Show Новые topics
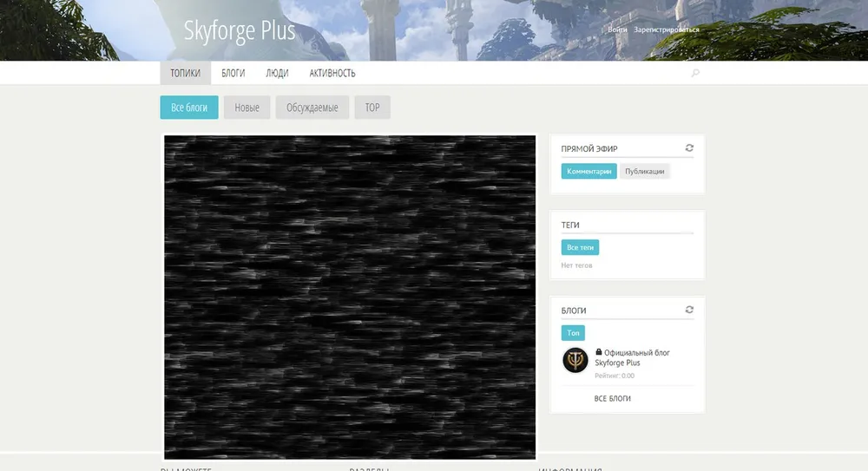Screen dimensions: 868x471 (247, 108)
